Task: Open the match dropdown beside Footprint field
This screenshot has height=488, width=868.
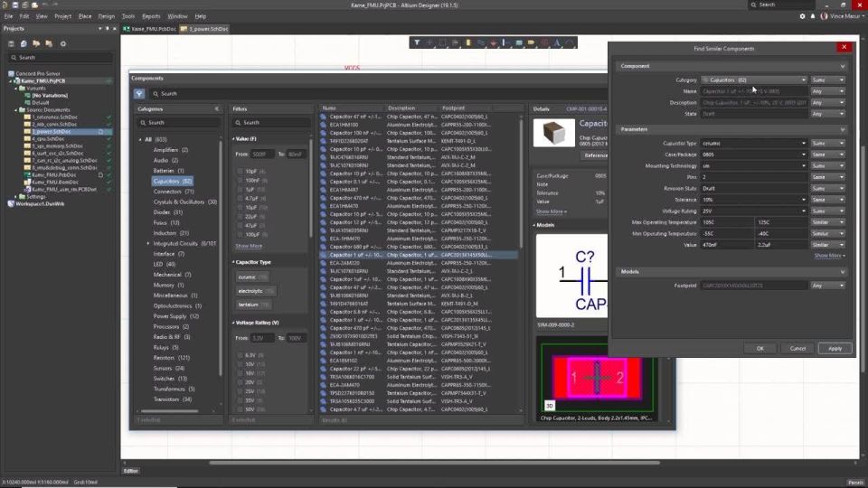Action: coord(827,286)
